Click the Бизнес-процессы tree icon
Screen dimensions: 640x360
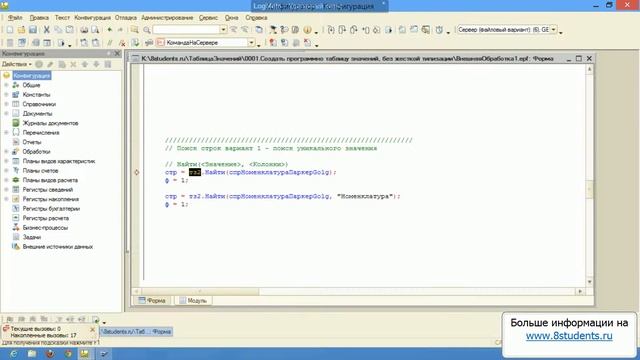16,227
